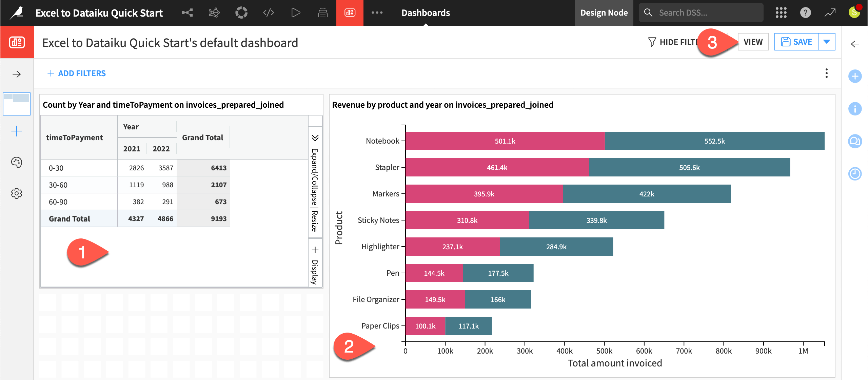
Task: Select the code recipes </> icon
Action: pos(268,13)
